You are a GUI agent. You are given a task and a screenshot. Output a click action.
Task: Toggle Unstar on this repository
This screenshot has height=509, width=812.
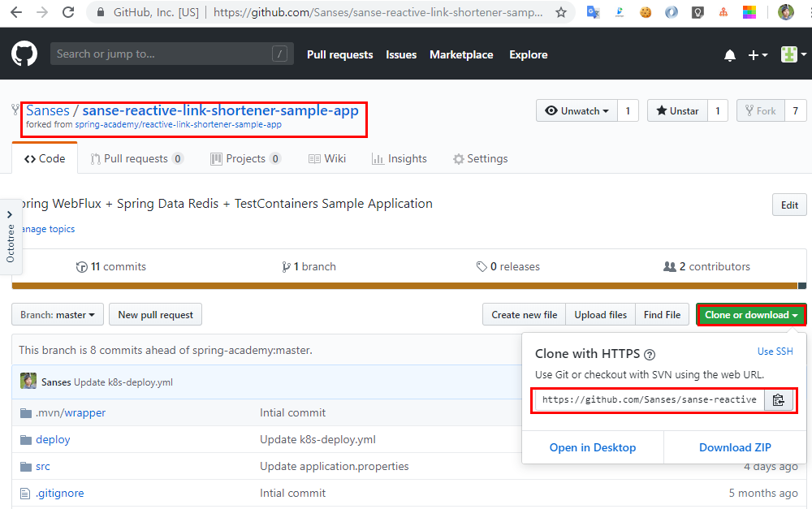[x=677, y=111]
